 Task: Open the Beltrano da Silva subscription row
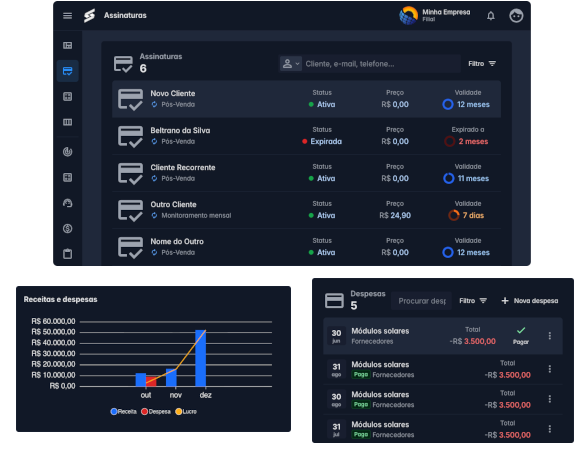click(x=306, y=136)
